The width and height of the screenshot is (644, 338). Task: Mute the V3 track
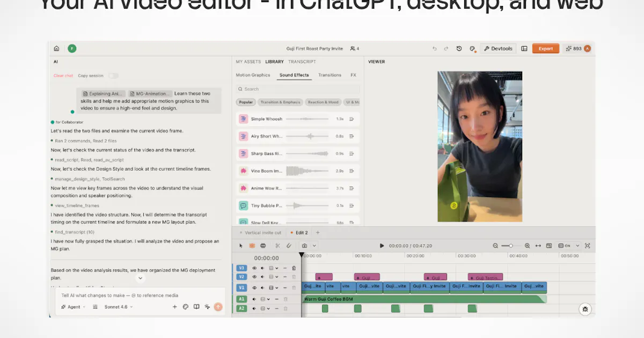point(262,268)
